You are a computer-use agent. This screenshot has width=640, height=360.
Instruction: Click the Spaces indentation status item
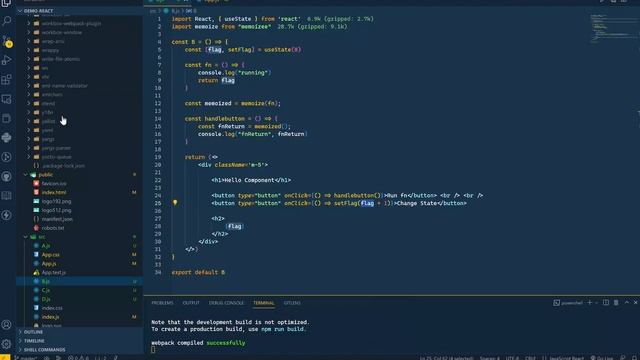[489, 358]
